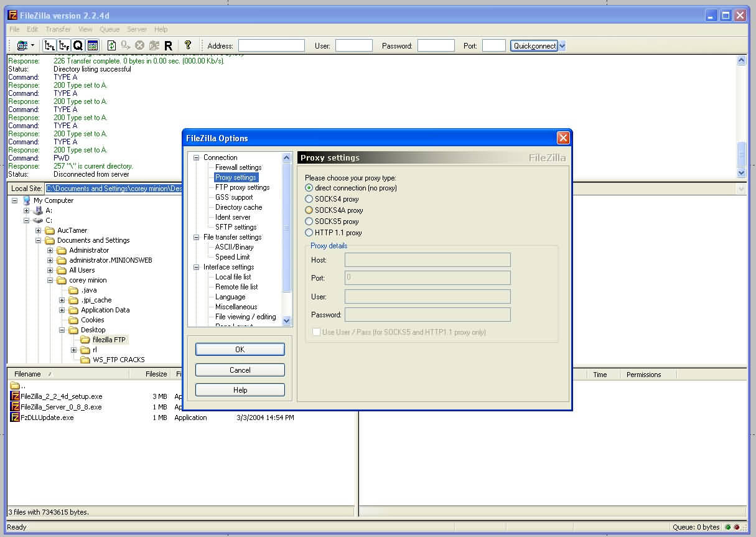Click the C: hard drive icon
This screenshot has width=756, height=537.
click(x=39, y=220)
